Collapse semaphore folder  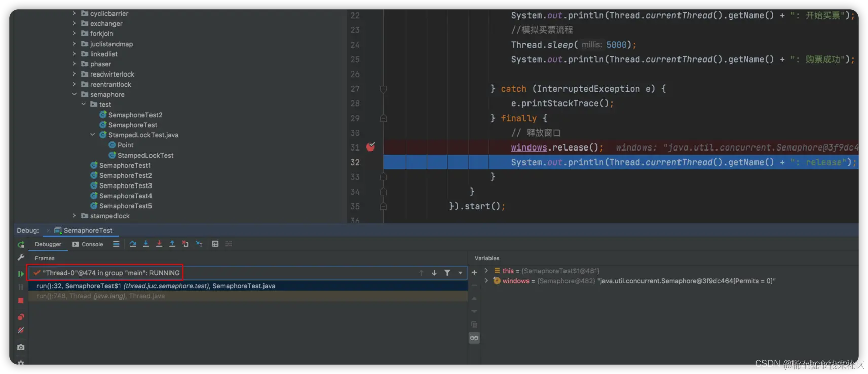tap(74, 94)
